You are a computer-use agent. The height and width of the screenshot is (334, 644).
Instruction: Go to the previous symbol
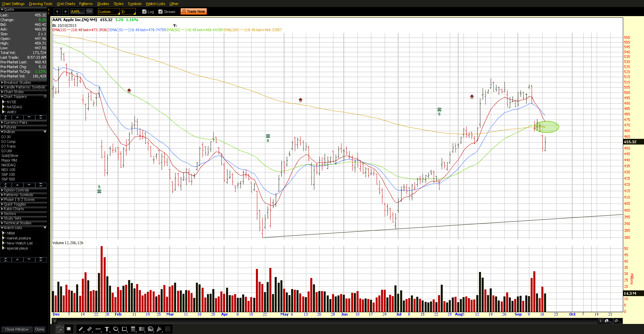click(57, 11)
